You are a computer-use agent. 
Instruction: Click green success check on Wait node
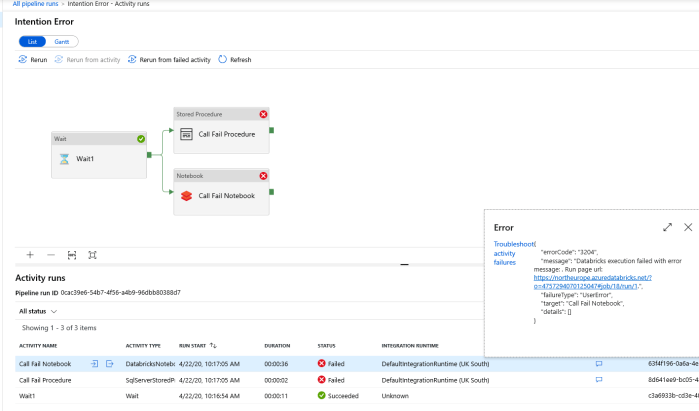point(141,139)
